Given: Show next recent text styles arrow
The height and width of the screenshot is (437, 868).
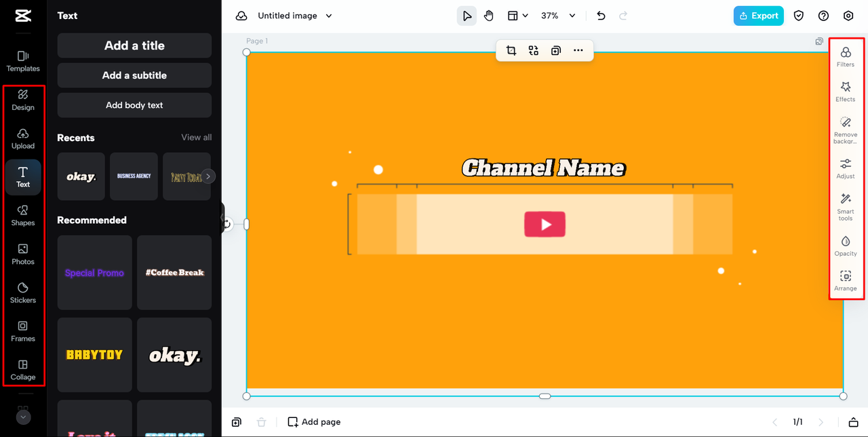Looking at the screenshot, I should (x=209, y=176).
